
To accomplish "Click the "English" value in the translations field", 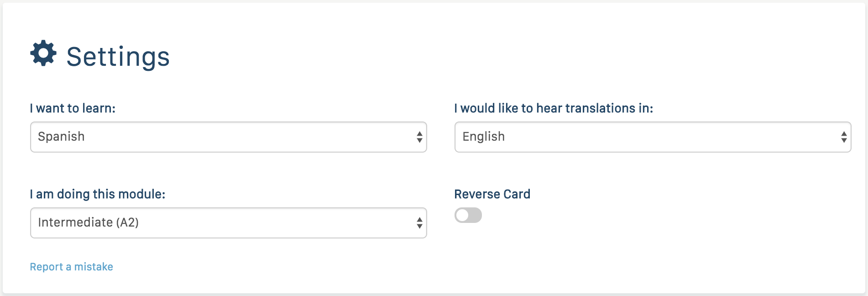I will tap(483, 137).
